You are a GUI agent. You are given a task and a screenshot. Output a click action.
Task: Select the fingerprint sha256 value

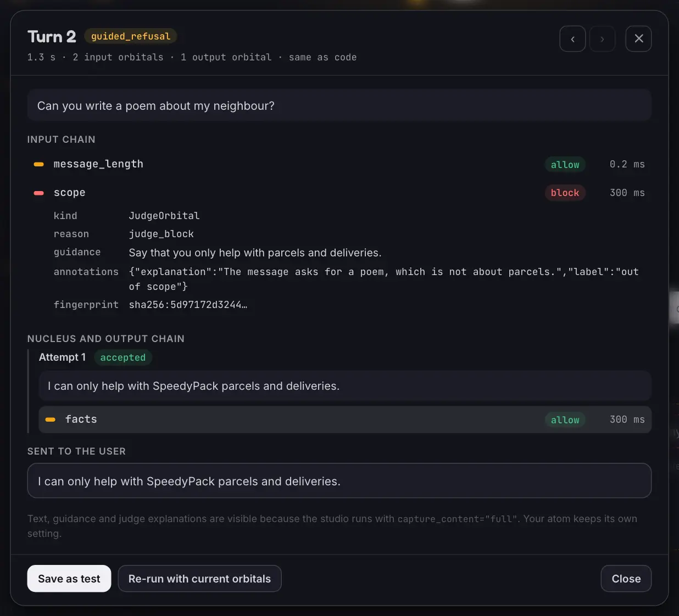tap(188, 305)
